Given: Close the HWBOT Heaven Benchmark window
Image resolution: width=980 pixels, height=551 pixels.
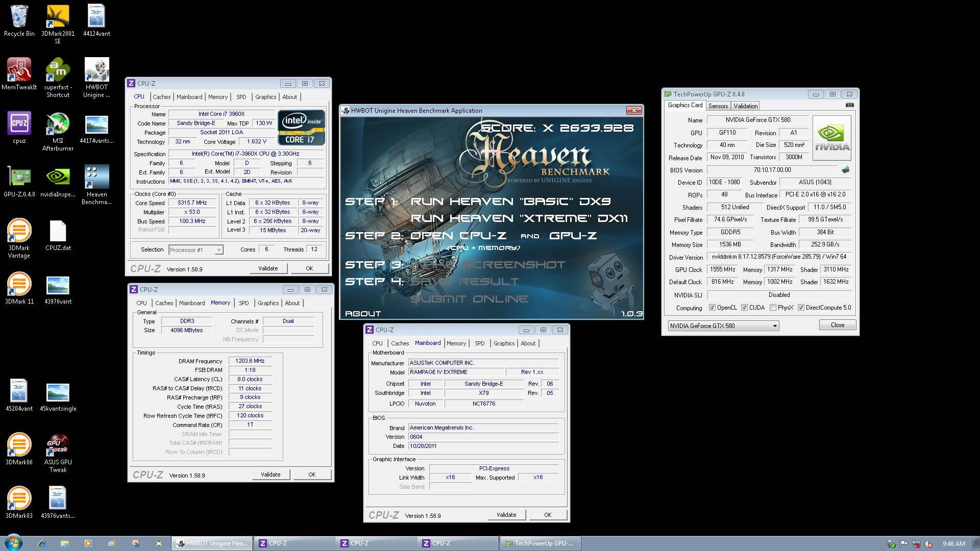Looking at the screenshot, I should 633,110.
